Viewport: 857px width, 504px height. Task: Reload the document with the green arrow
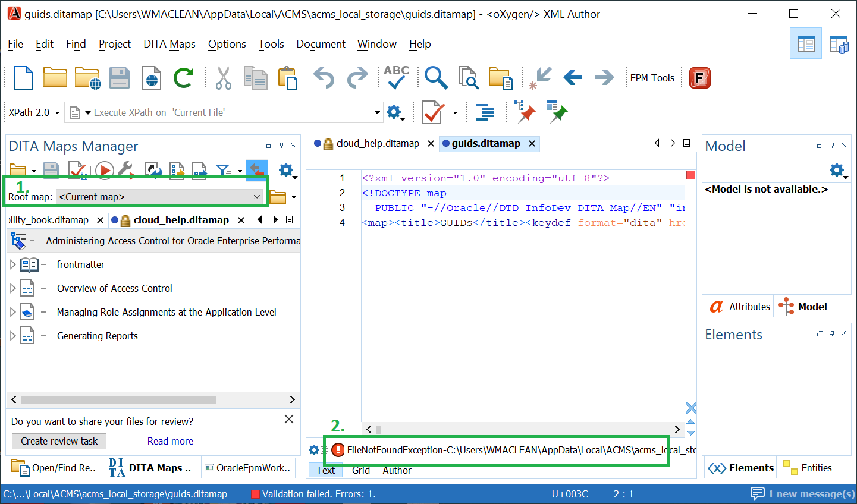(183, 78)
